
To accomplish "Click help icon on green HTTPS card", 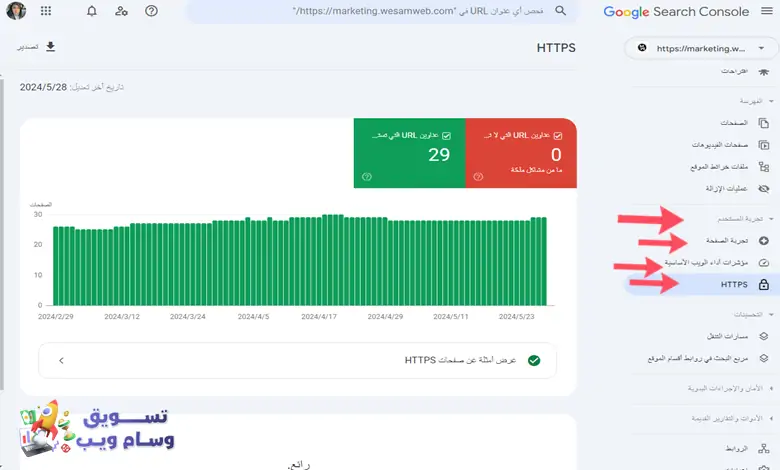I will [x=367, y=177].
